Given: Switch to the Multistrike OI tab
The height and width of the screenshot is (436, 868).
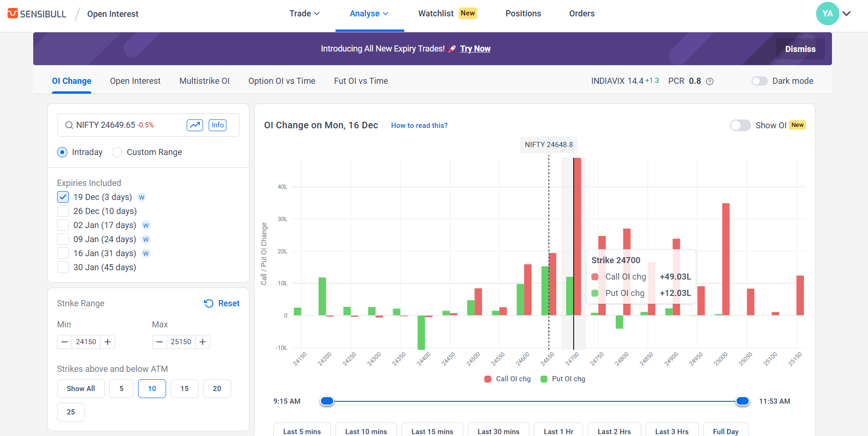Looking at the screenshot, I should pyautogui.click(x=204, y=81).
